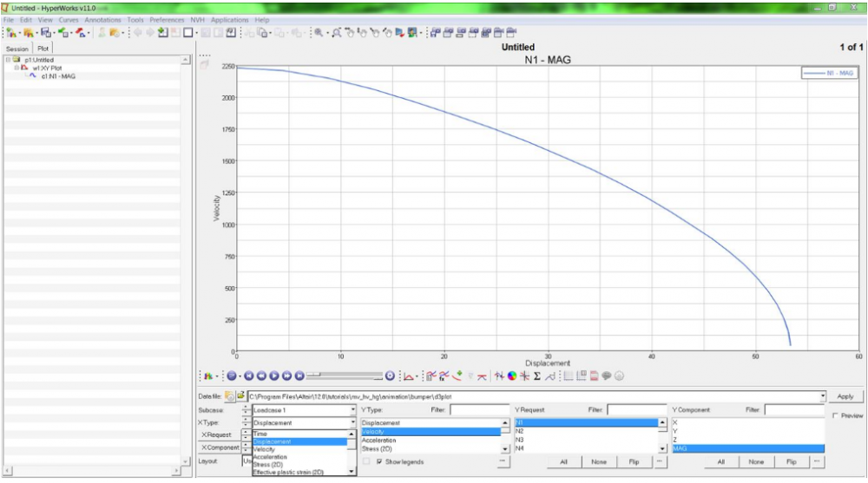Screen dimensions: 868x483
Task: Click the zoom magnifier toolbar icon
Action: pyautogui.click(x=319, y=33)
